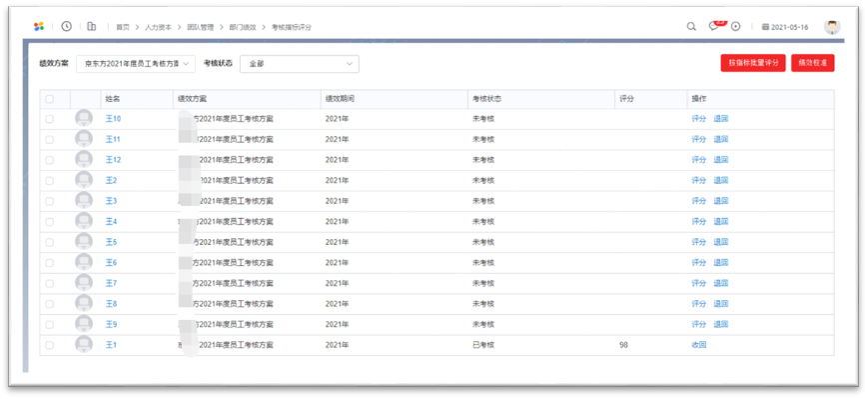
Task: Click the circled play icon
Action: pos(736,27)
